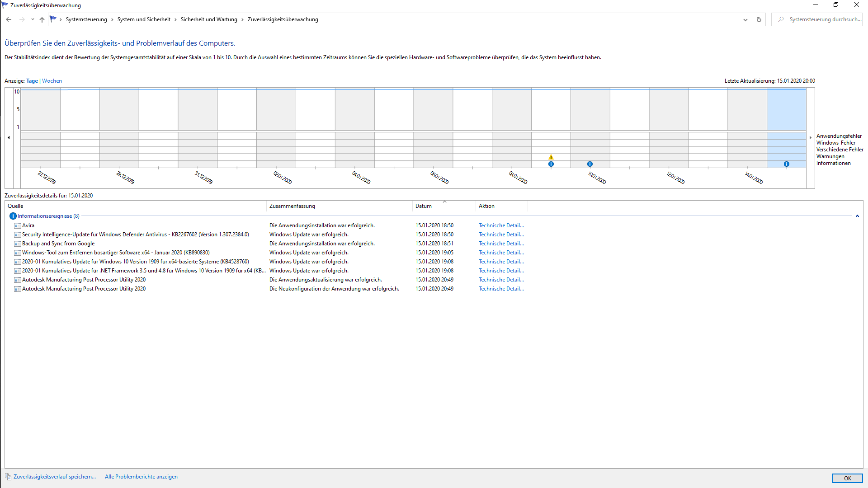
Task: Click Zuverlässigkeitsverlauf speichern link
Action: 55,477
